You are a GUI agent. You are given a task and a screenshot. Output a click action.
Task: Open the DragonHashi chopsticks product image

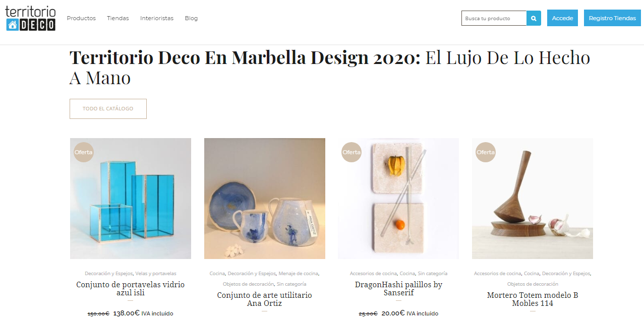[x=398, y=199]
